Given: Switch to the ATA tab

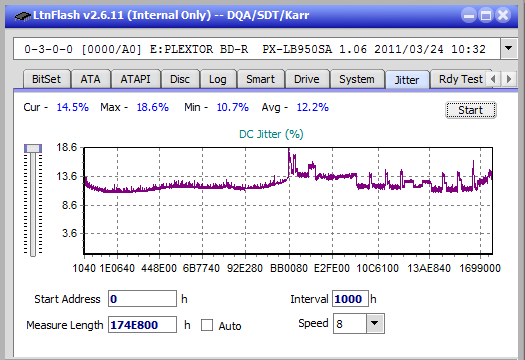Looking at the screenshot, I should 90,79.
